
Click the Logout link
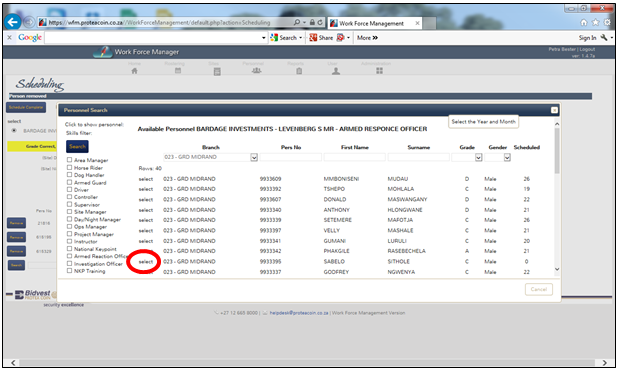[x=587, y=49]
